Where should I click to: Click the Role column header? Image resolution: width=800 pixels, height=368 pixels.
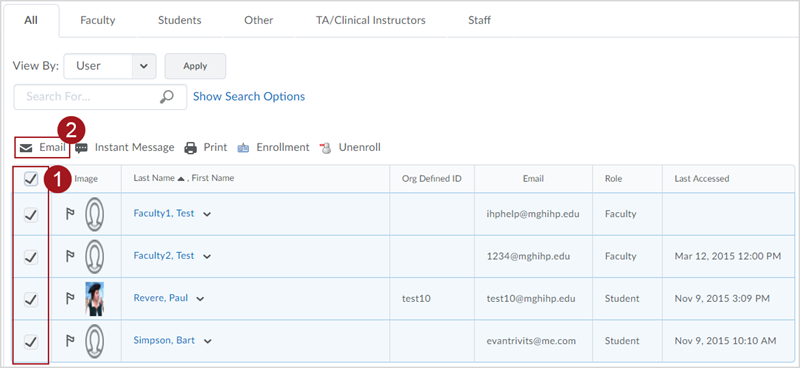pyautogui.click(x=614, y=179)
